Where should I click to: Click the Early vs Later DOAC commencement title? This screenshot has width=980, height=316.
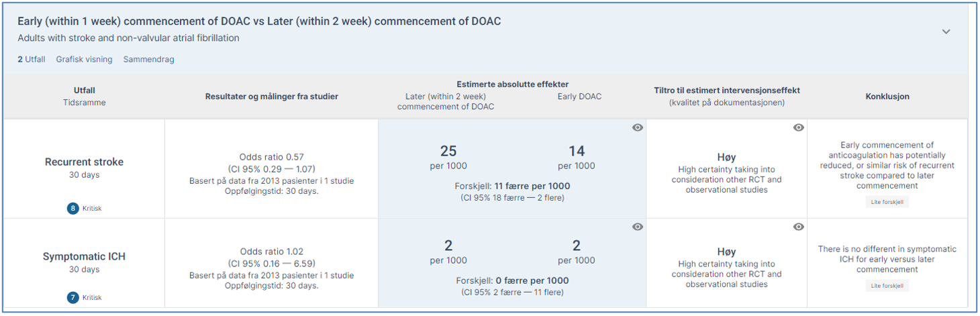click(259, 21)
